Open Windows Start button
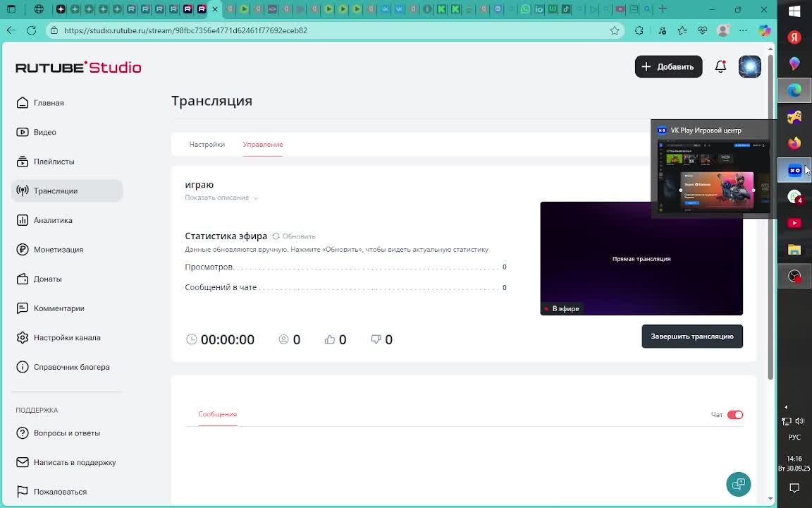 tap(794, 13)
